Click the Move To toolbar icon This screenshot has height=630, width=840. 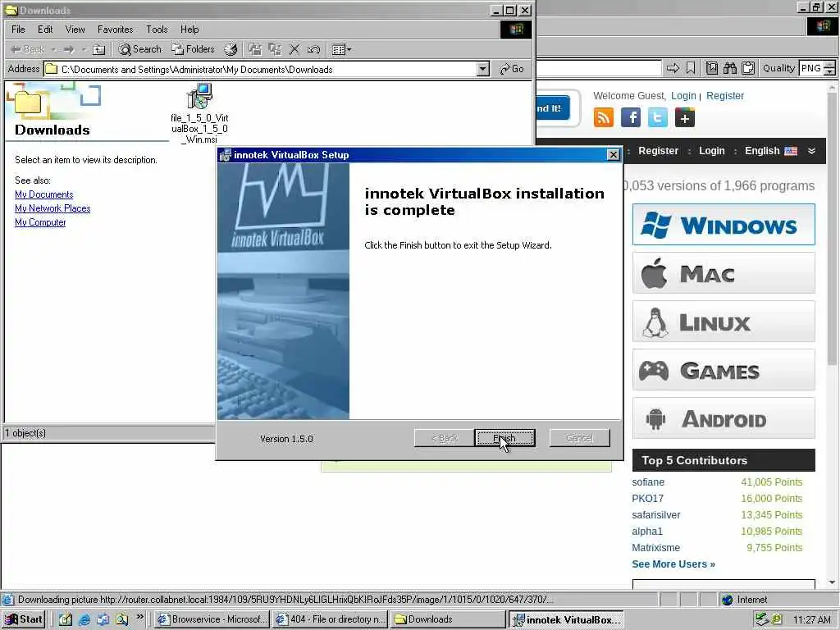(x=255, y=50)
